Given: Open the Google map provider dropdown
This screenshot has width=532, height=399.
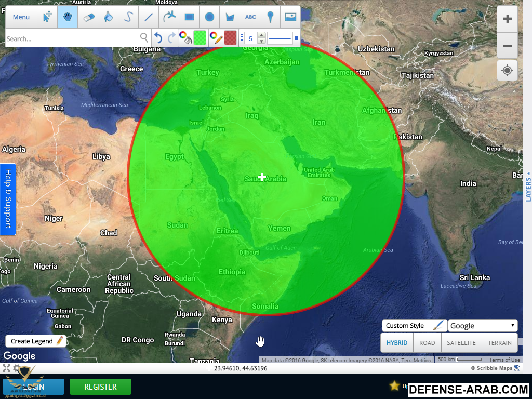Looking at the screenshot, I should 483,326.
